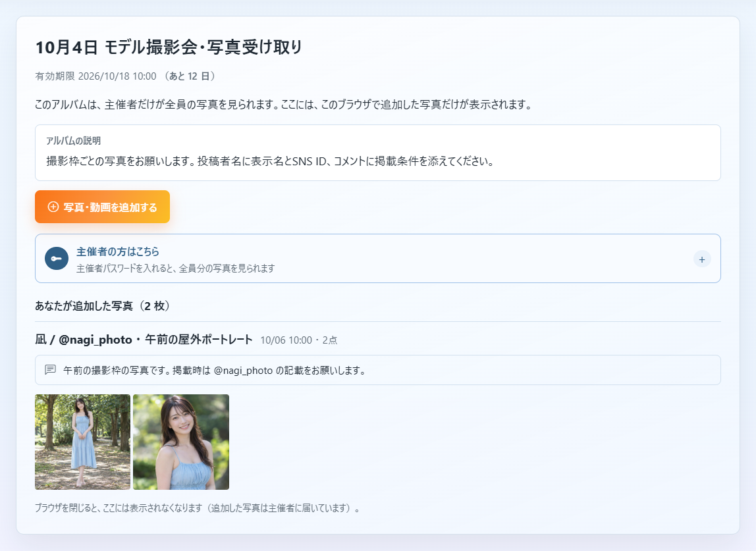The height and width of the screenshot is (551, 756).
Task: Open the full-body park photo thumbnail
Action: coord(82,442)
